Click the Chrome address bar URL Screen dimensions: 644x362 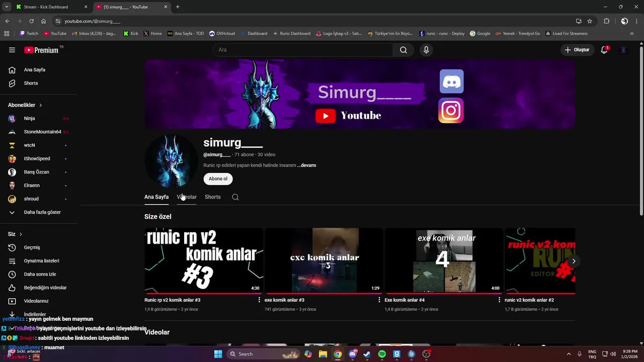click(92, 21)
